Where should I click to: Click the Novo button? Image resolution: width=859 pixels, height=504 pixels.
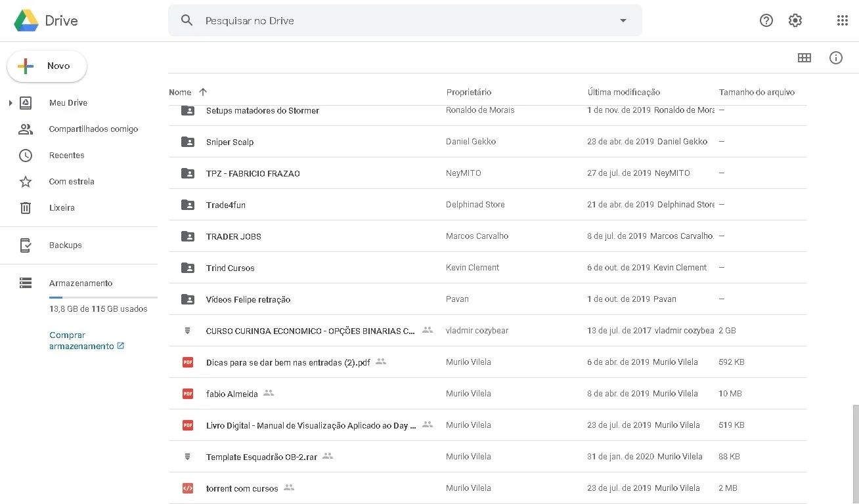tap(47, 66)
